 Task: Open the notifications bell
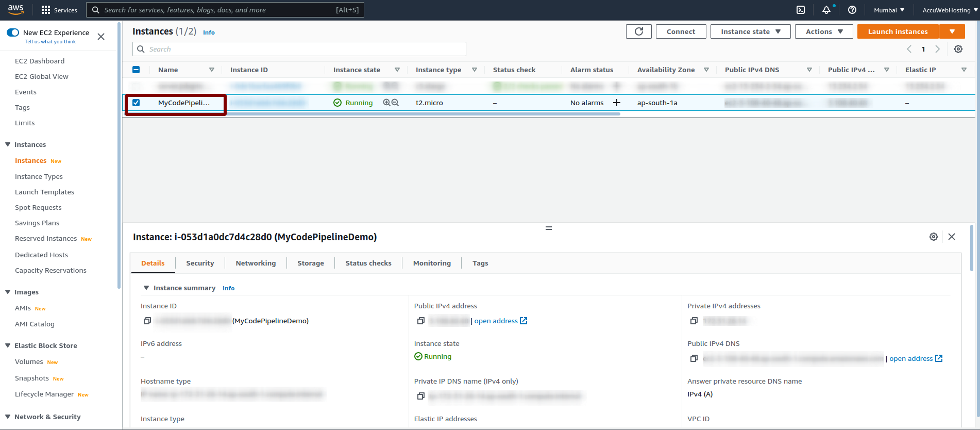coord(826,10)
